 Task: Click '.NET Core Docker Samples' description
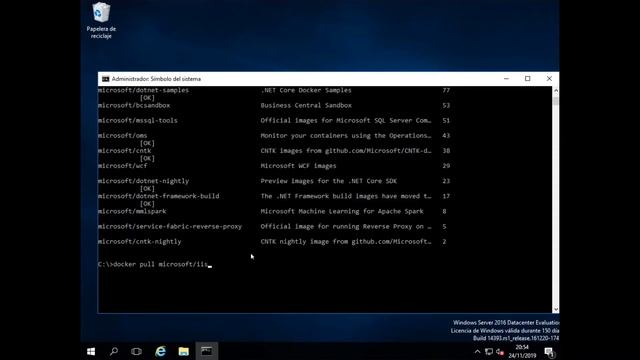coord(306,90)
